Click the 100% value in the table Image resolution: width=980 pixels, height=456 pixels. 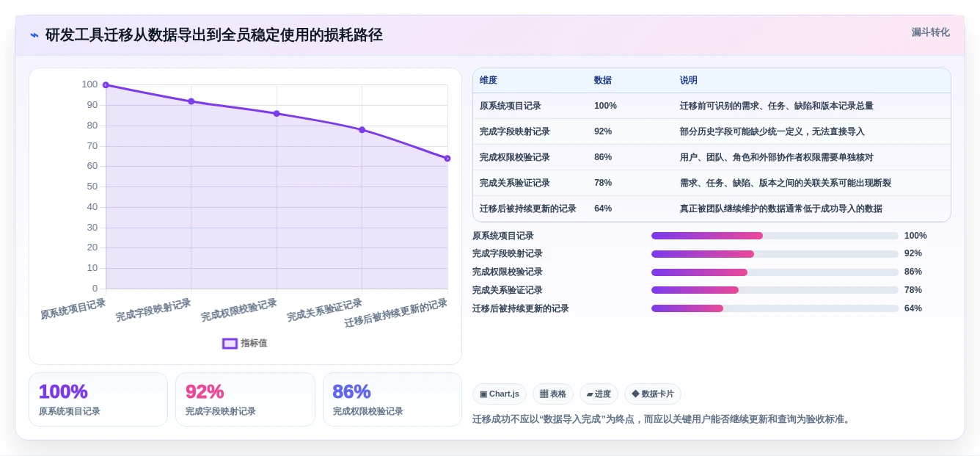tap(605, 106)
